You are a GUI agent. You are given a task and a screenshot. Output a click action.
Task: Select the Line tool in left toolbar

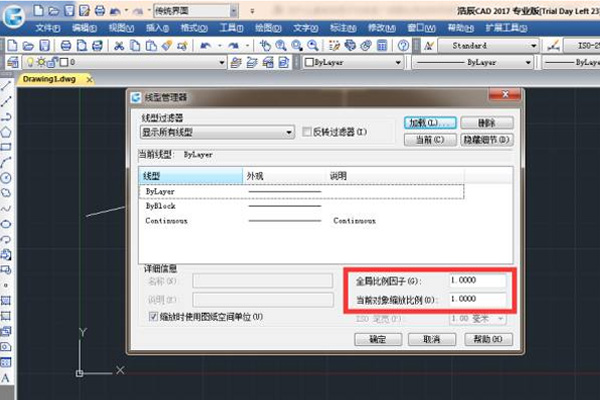pos(6,87)
